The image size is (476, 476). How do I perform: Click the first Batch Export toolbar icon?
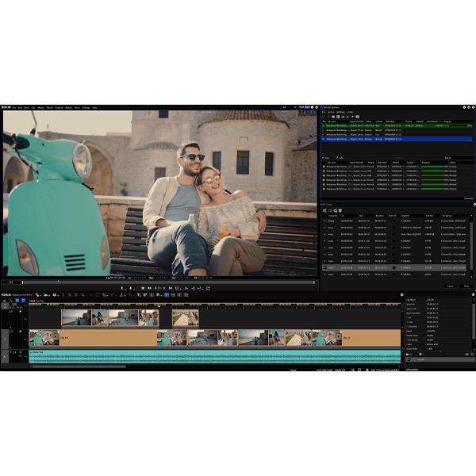coord(324,210)
